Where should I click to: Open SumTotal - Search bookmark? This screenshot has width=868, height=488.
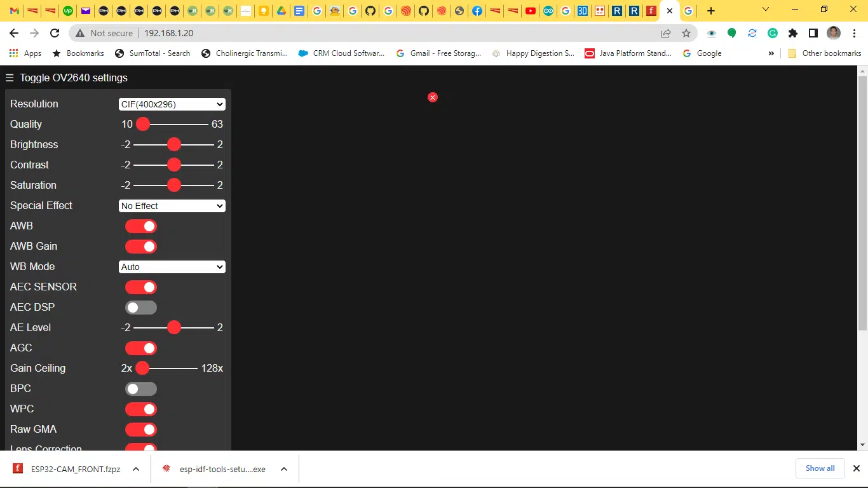[x=153, y=53]
